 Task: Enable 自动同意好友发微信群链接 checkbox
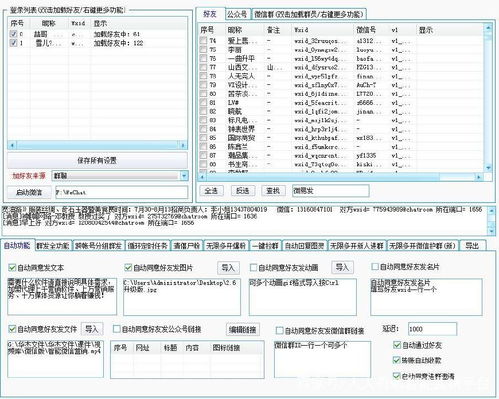coord(279,331)
